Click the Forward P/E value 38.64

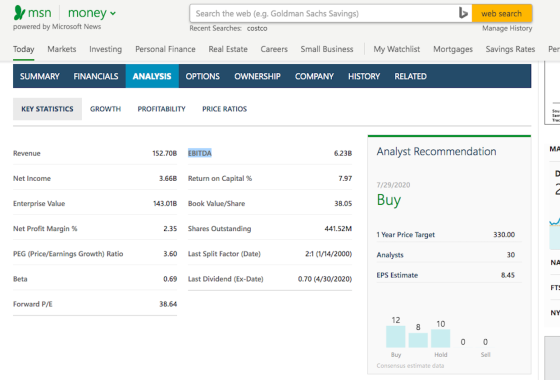point(168,304)
